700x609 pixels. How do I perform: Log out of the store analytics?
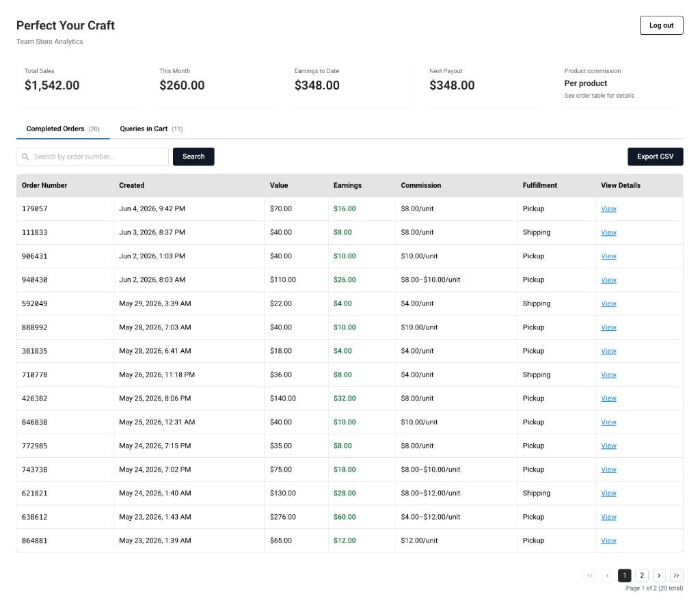661,25
